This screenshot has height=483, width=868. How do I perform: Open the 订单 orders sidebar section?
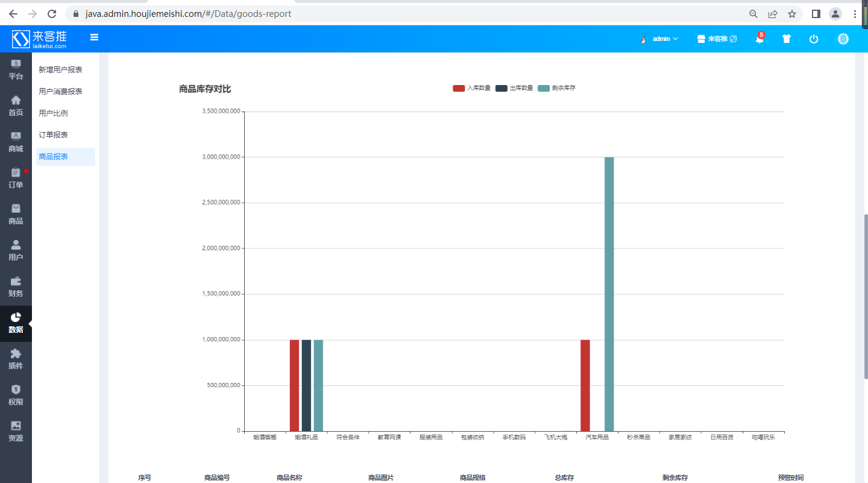click(x=16, y=178)
